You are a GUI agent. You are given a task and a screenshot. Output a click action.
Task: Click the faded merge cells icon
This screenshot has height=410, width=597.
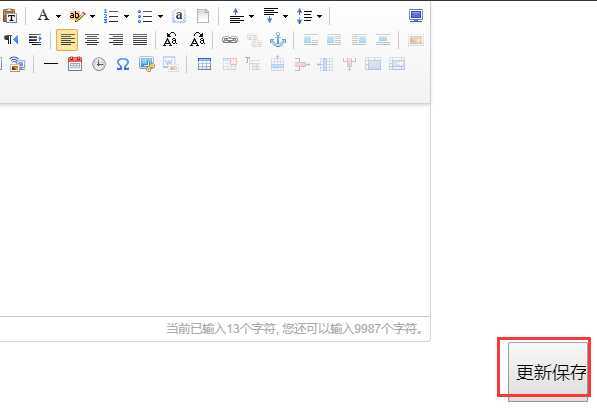click(x=373, y=64)
